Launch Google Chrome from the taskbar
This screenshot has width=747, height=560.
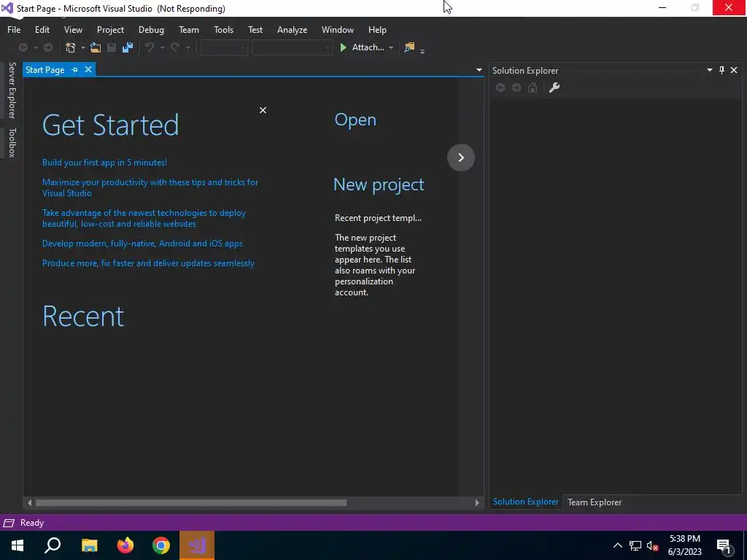[x=161, y=545]
